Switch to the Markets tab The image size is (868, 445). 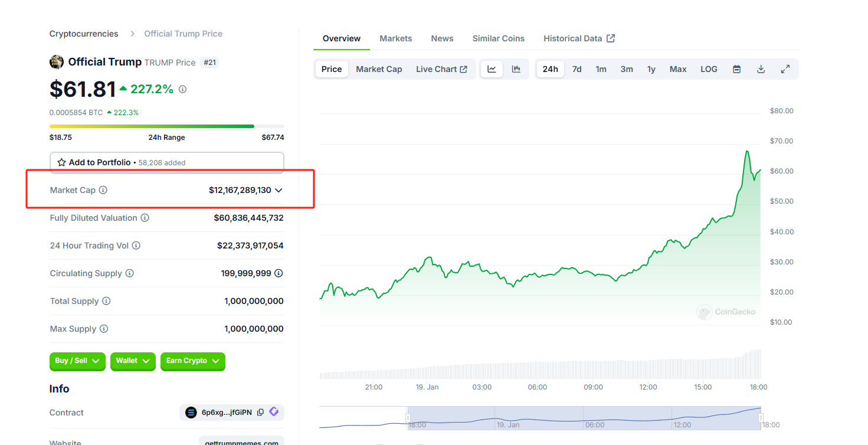point(396,38)
